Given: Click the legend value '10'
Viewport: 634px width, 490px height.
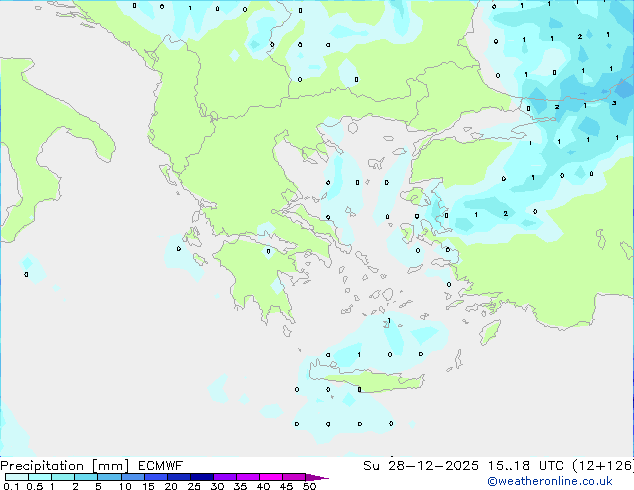Looking at the screenshot, I should (x=125, y=486).
